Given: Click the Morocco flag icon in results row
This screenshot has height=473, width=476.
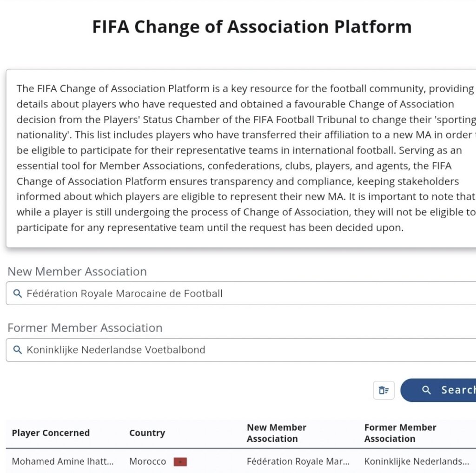Looking at the screenshot, I should point(180,462).
